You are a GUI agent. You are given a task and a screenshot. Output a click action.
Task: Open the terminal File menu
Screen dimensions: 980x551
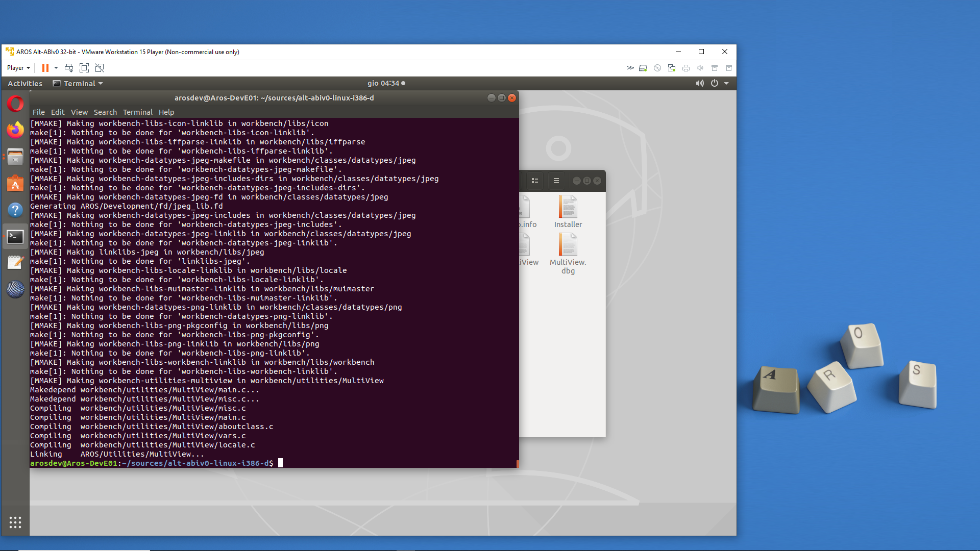[39, 112]
